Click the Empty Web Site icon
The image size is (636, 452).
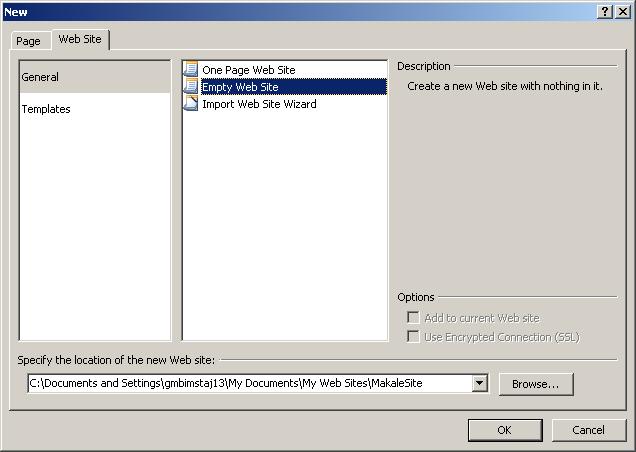pos(191,86)
